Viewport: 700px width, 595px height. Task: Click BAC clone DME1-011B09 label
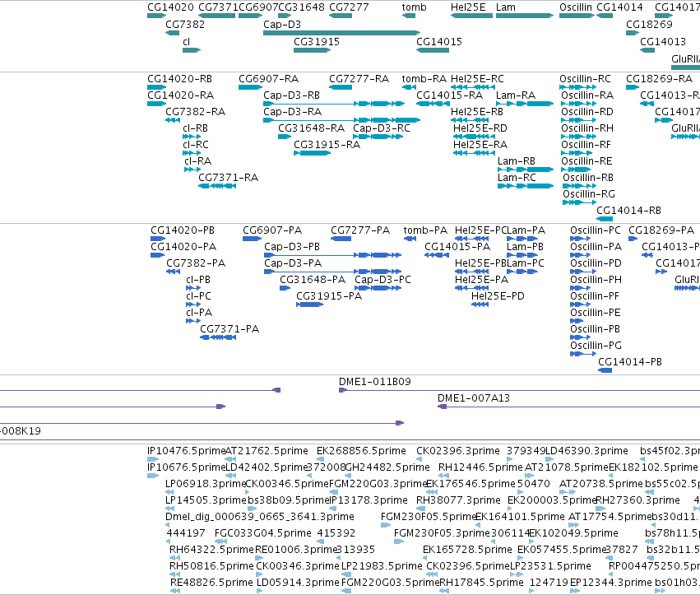coord(374,382)
